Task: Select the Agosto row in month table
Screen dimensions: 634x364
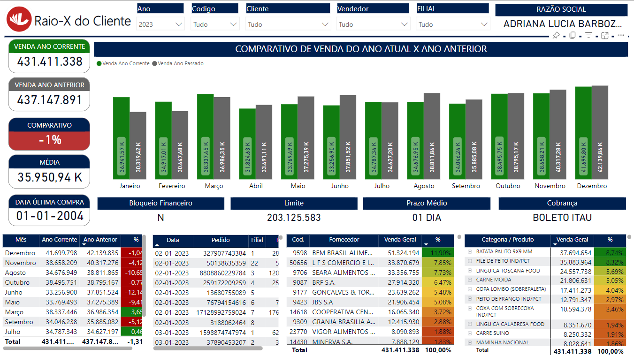Action: [73, 273]
